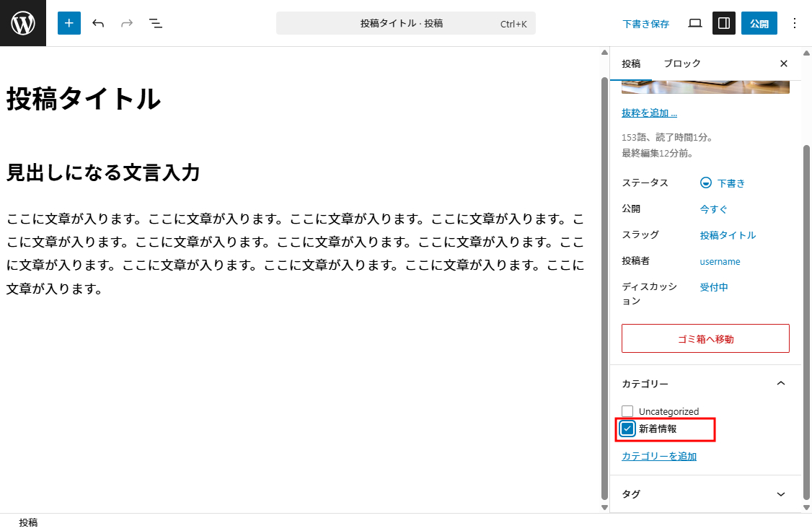Publish the post with 公開 button
The width and height of the screenshot is (812, 531).
759,23
